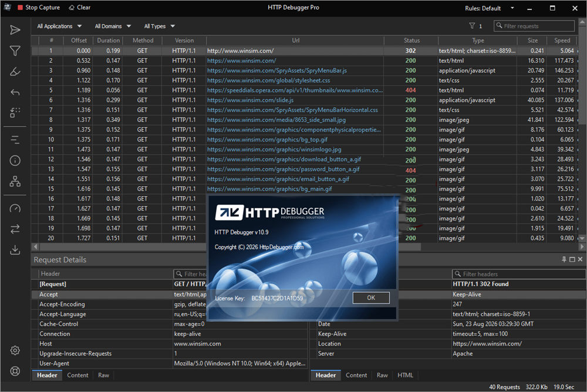587x392 pixels.
Task: Click the list lines icon in sidebar
Action: [x=15, y=140]
